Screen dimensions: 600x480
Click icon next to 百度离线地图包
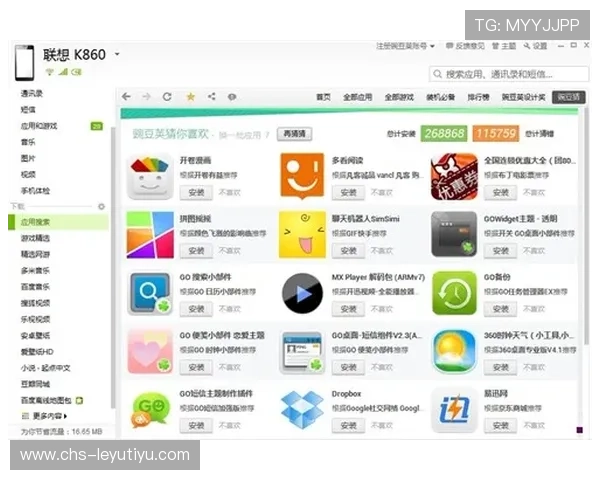pos(79,401)
